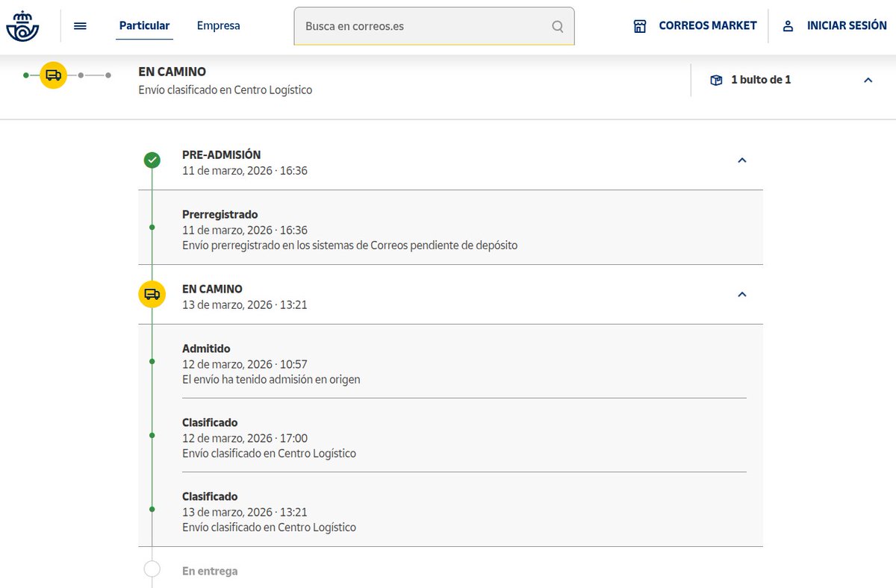Click the user profile icon
896x588 pixels.
tap(788, 26)
